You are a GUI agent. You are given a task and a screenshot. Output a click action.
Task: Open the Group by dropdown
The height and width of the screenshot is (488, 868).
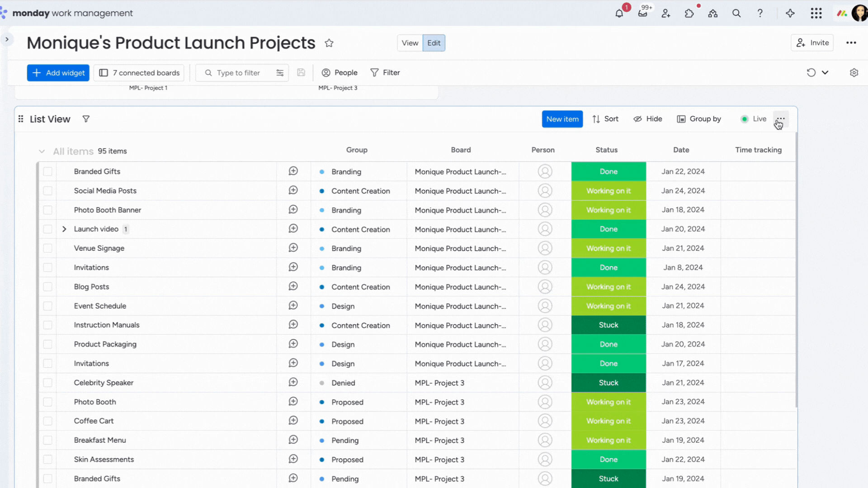(x=698, y=119)
